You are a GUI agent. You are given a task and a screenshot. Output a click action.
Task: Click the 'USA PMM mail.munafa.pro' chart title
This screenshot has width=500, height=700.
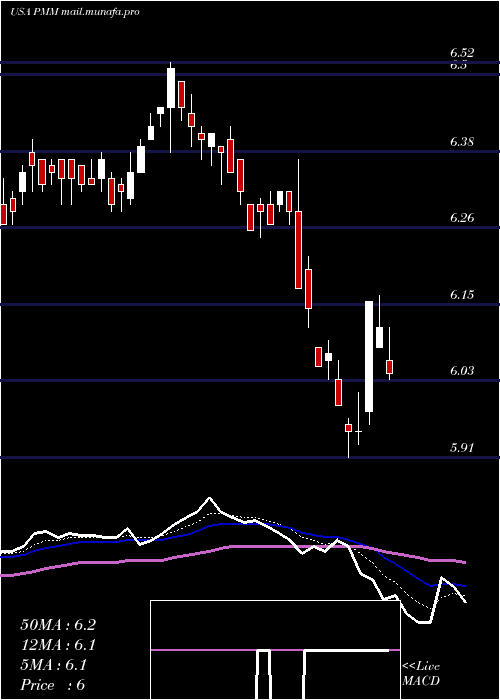[75, 12]
